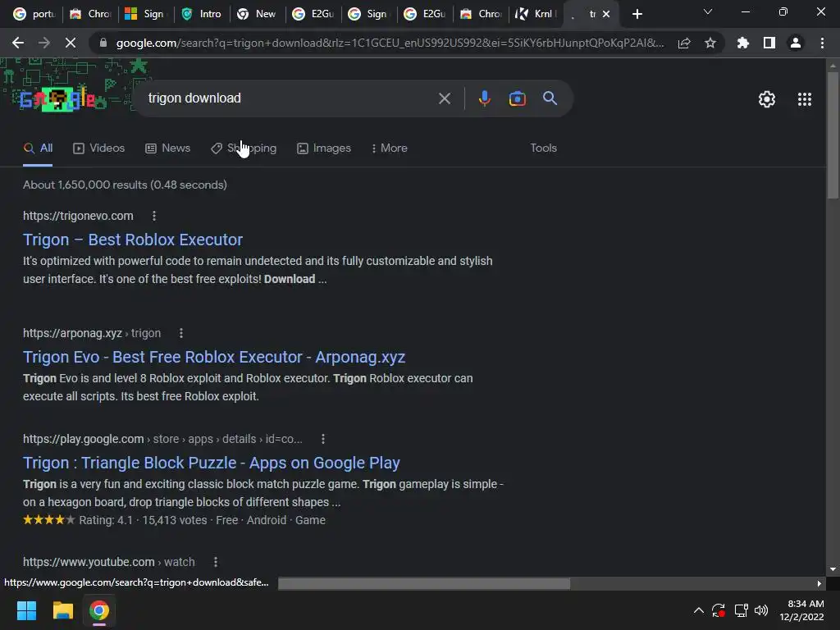Switch to Videos results
Image resolution: width=840 pixels, height=630 pixels.
click(x=98, y=148)
